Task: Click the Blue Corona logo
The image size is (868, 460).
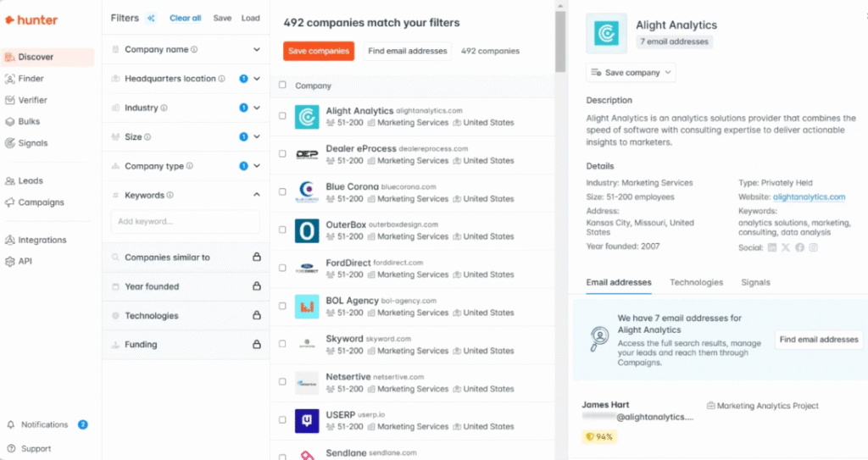Action: click(x=307, y=192)
